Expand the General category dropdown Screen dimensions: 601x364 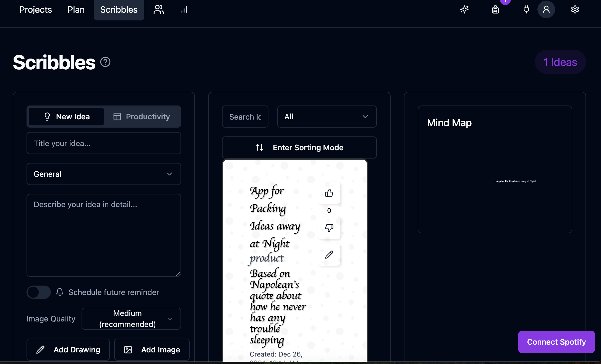coord(104,174)
